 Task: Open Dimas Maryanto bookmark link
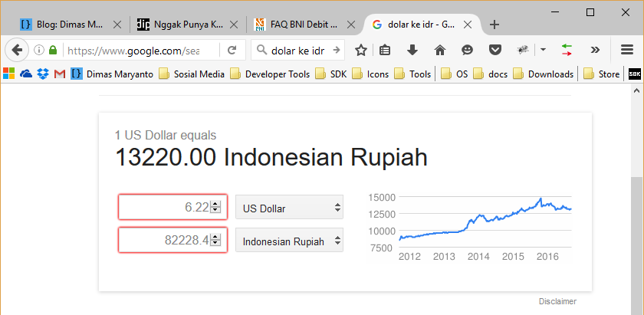pyautogui.click(x=112, y=74)
